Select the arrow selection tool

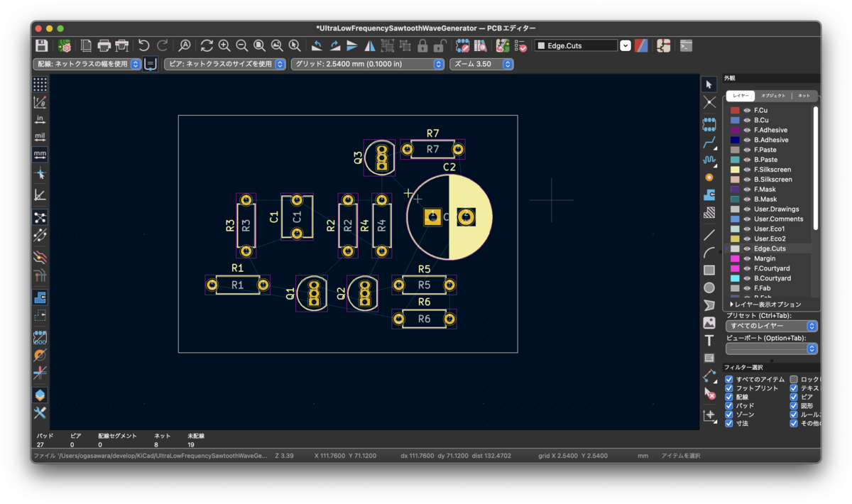pos(709,84)
